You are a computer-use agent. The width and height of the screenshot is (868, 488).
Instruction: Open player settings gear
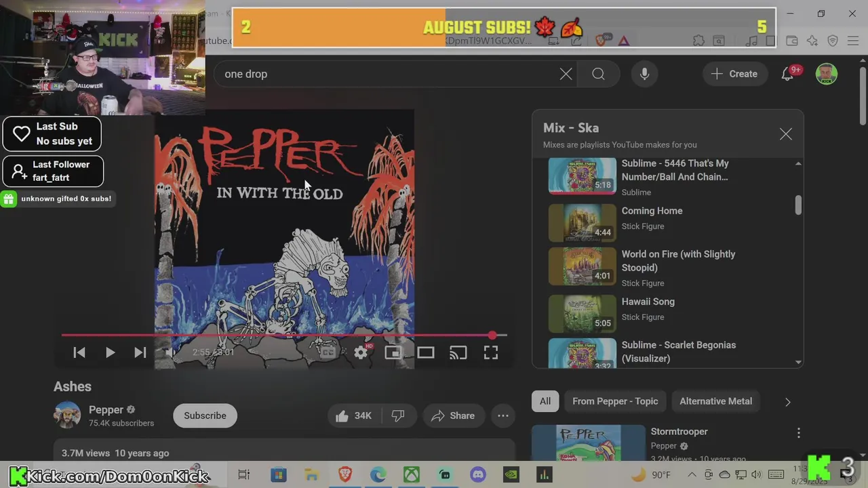tap(361, 352)
